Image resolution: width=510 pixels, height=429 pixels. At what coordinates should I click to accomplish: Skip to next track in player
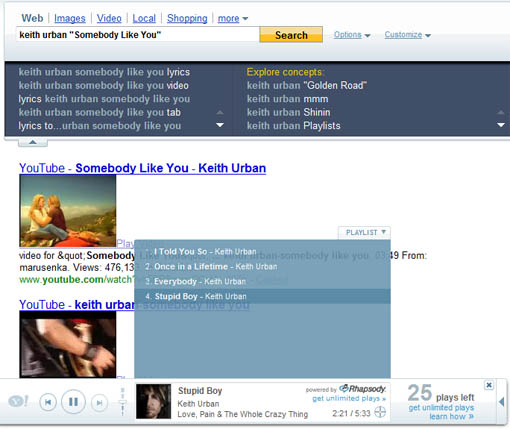[x=99, y=403]
